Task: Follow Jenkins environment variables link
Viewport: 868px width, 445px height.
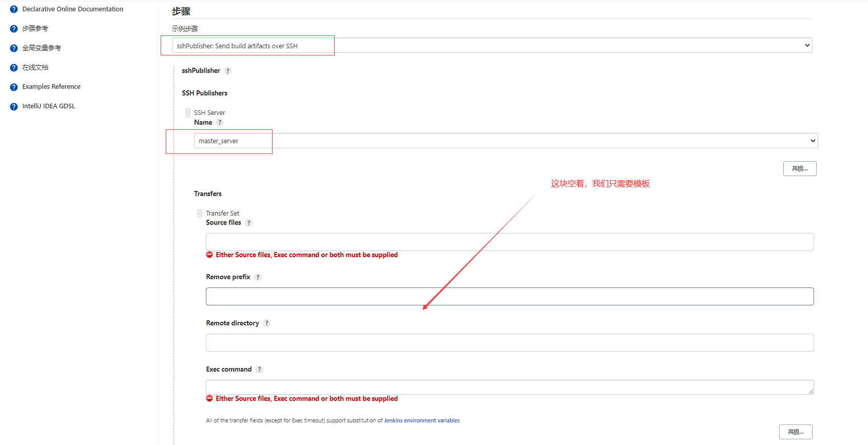Action: click(422, 420)
